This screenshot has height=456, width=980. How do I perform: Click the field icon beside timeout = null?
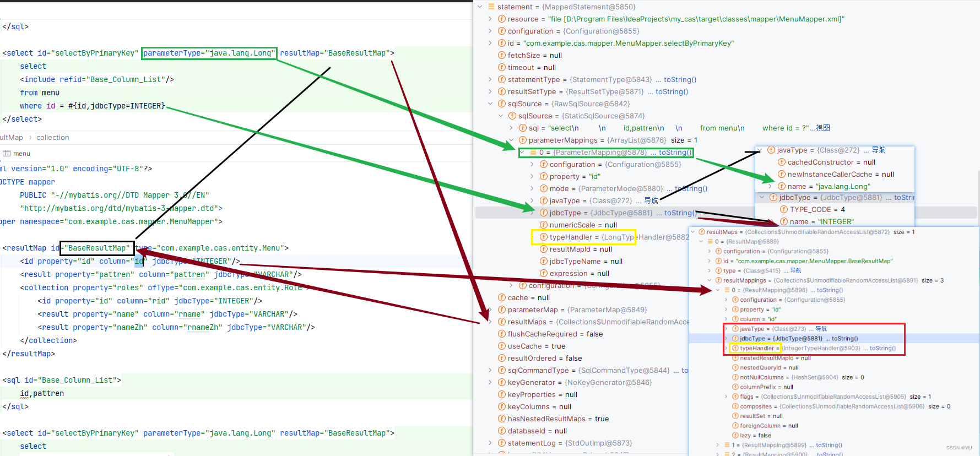coord(502,67)
